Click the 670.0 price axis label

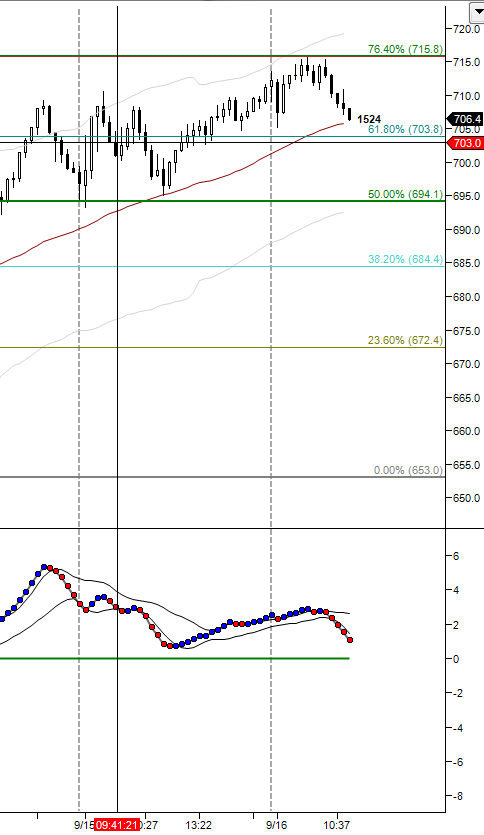[466, 364]
